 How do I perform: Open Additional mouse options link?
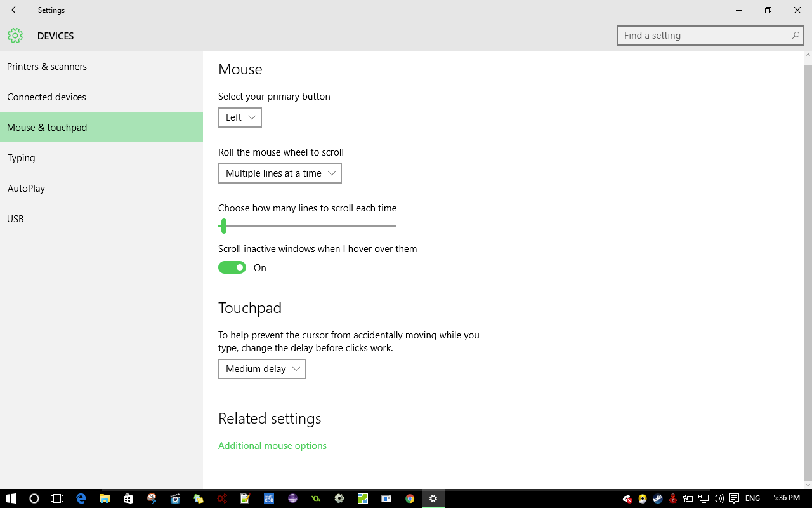coord(272,446)
